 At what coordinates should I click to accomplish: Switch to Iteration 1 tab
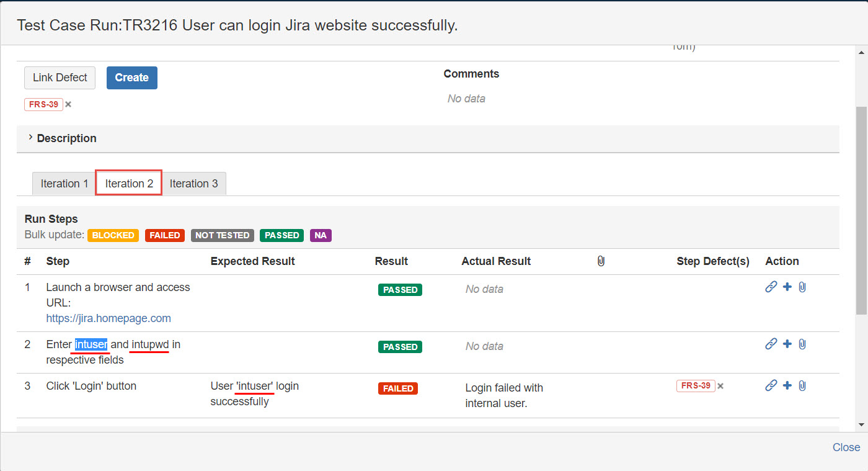[x=64, y=184]
